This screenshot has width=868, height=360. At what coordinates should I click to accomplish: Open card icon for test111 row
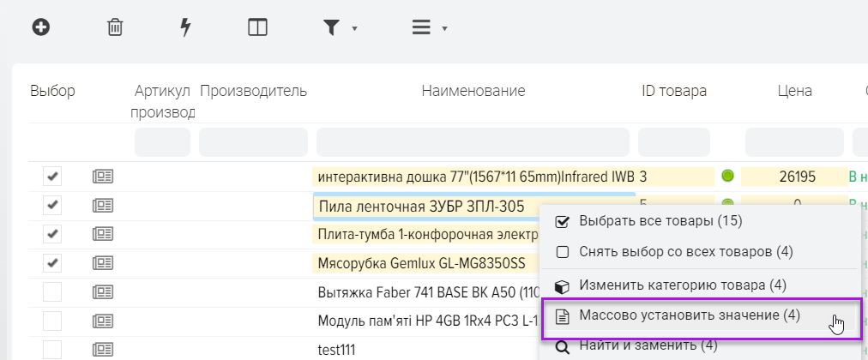(103, 350)
